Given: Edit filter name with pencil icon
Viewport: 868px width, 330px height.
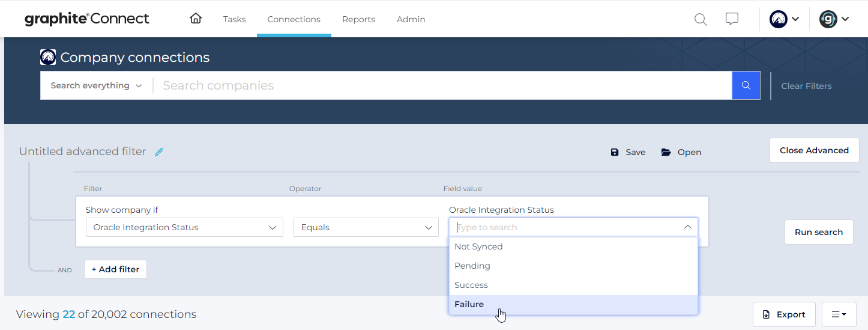Looking at the screenshot, I should (x=159, y=152).
